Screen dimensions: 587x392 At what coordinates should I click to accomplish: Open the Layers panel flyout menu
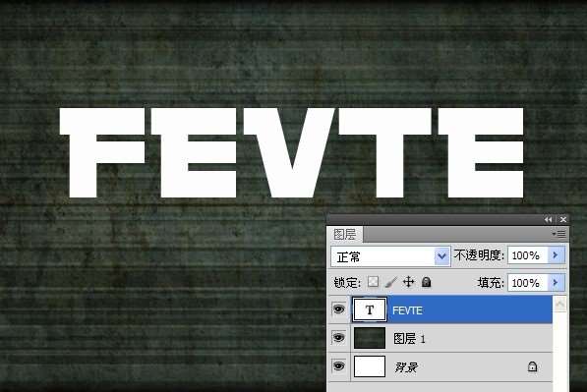click(559, 234)
